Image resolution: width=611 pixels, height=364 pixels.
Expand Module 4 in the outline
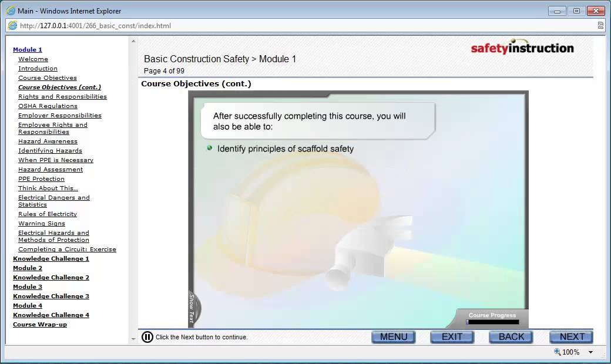click(27, 306)
